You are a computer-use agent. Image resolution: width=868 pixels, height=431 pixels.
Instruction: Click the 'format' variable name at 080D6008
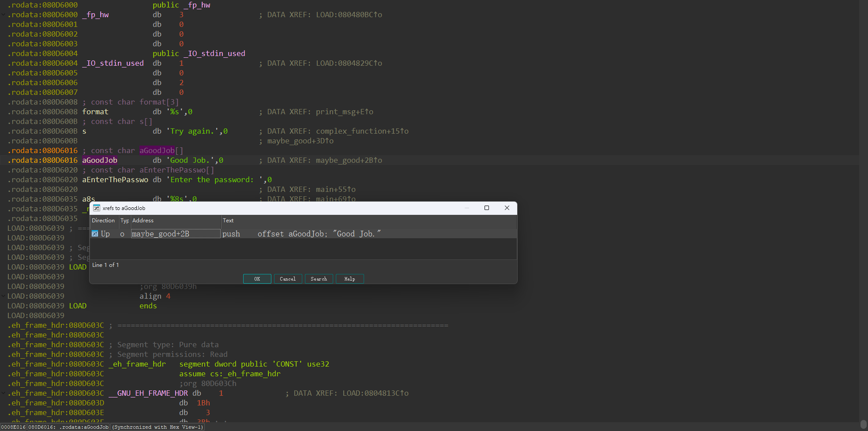point(95,112)
